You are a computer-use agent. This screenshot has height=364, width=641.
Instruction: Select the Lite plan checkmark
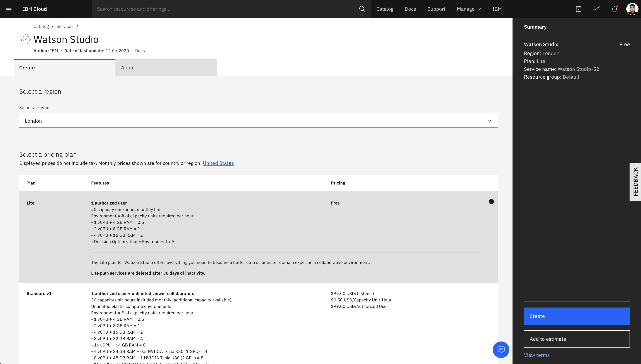pos(491,202)
